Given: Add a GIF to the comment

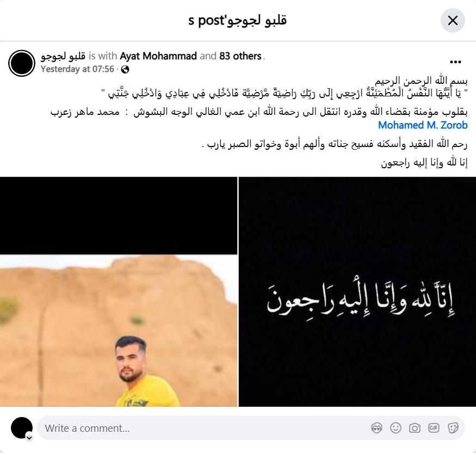Looking at the screenshot, I should [x=434, y=428].
